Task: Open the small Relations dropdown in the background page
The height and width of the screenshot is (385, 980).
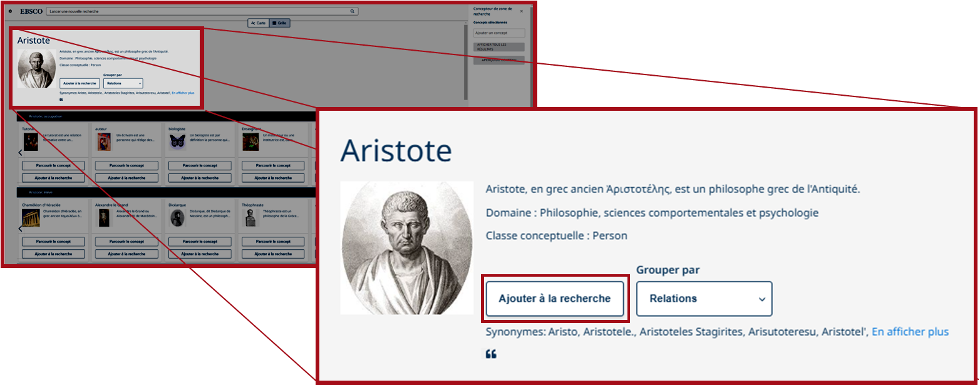Action: (x=123, y=83)
